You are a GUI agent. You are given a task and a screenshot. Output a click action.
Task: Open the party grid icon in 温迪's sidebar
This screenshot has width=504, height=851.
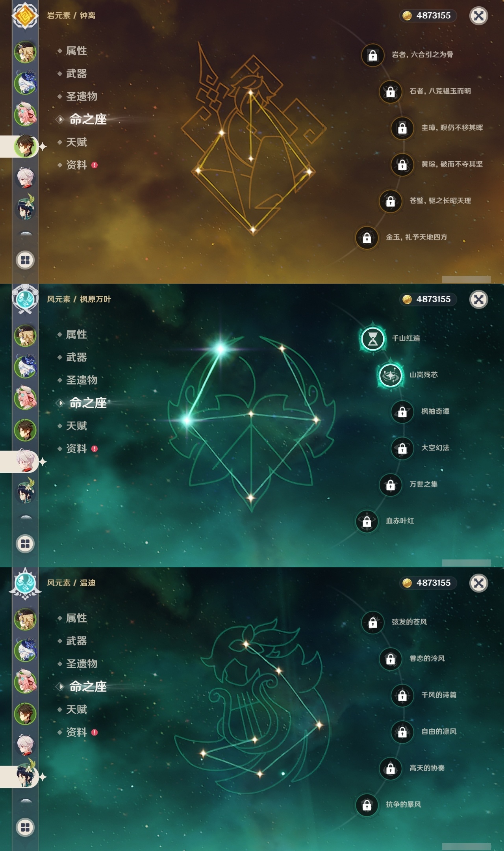click(x=25, y=827)
